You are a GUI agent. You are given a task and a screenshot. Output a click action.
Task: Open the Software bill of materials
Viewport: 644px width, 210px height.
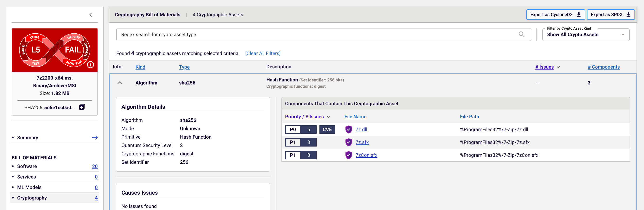pyautogui.click(x=27, y=166)
